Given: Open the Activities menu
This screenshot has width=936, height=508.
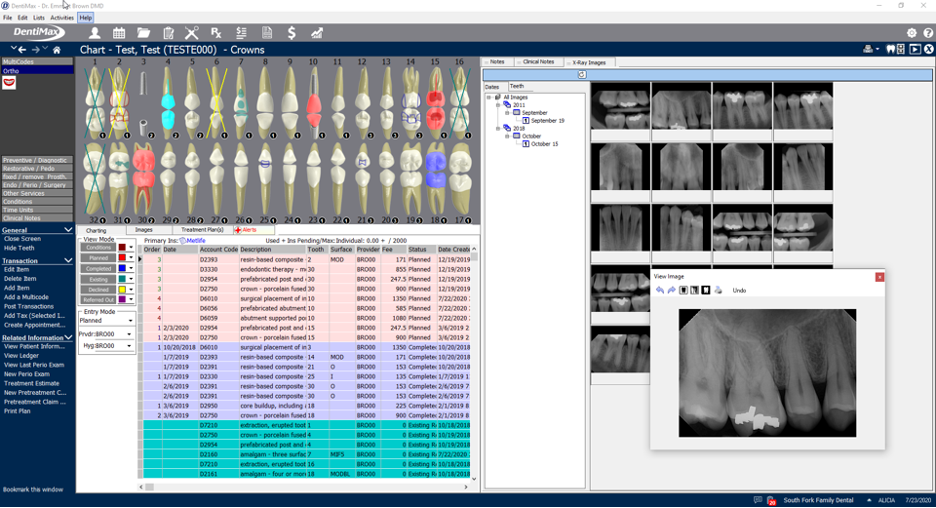Looking at the screenshot, I should tap(62, 18).
